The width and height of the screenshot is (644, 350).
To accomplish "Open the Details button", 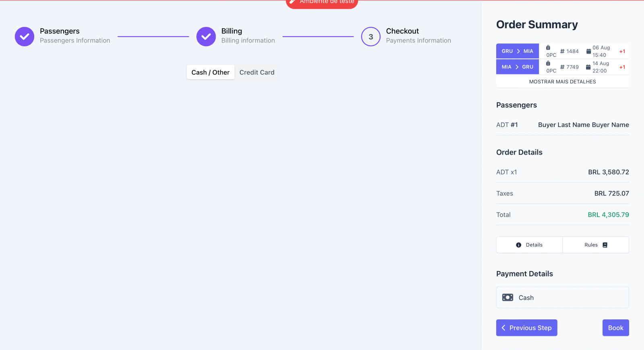I will tap(529, 245).
